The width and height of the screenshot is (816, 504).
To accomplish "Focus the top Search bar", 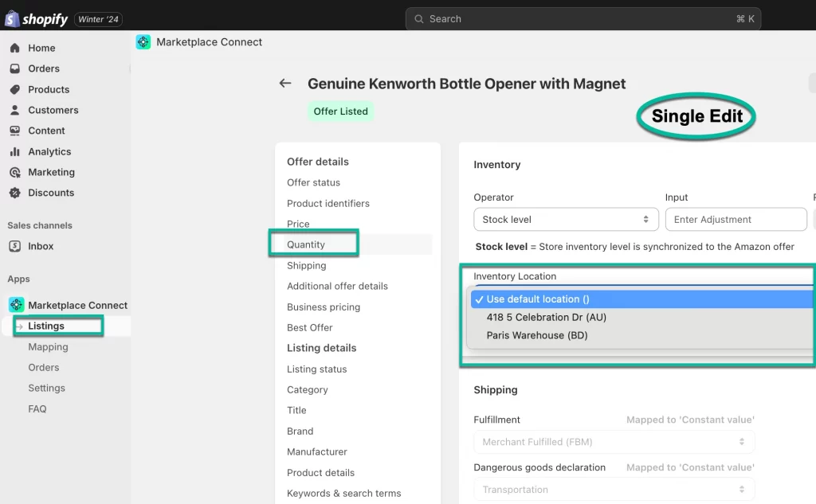I will (x=583, y=19).
